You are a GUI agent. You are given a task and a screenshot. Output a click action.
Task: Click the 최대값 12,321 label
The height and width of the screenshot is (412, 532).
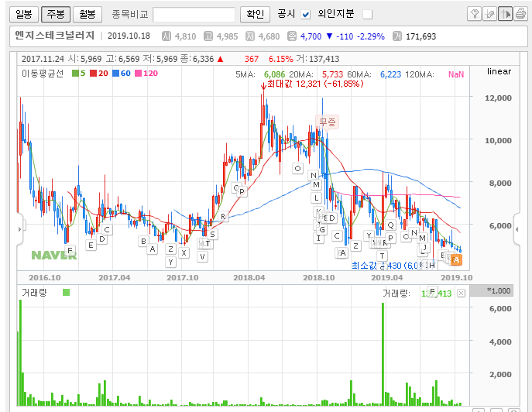click(315, 84)
